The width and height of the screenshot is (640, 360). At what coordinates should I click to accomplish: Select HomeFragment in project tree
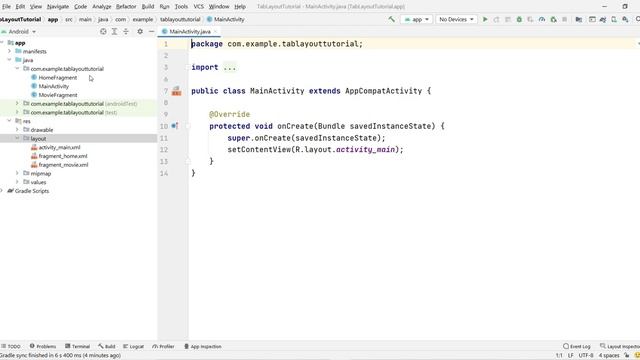(x=58, y=78)
